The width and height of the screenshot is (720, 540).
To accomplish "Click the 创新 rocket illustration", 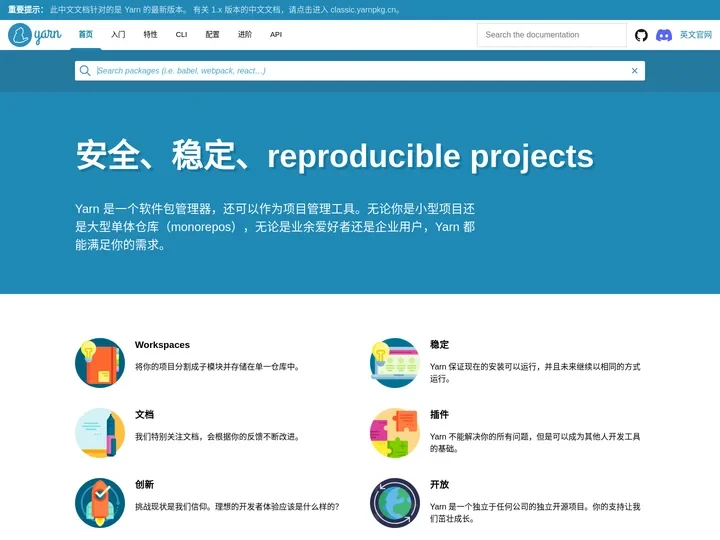I will click(x=100, y=503).
